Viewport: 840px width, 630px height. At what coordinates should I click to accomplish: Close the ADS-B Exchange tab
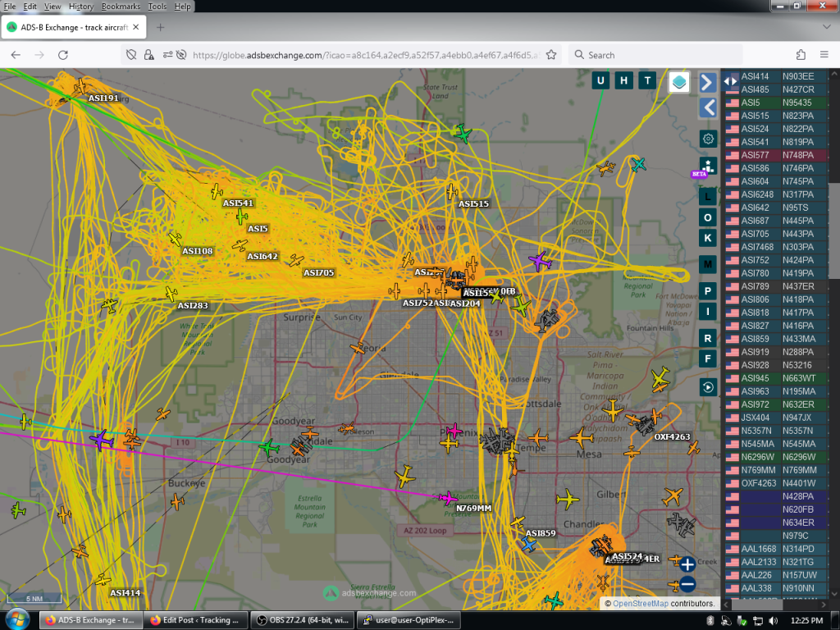click(136, 27)
